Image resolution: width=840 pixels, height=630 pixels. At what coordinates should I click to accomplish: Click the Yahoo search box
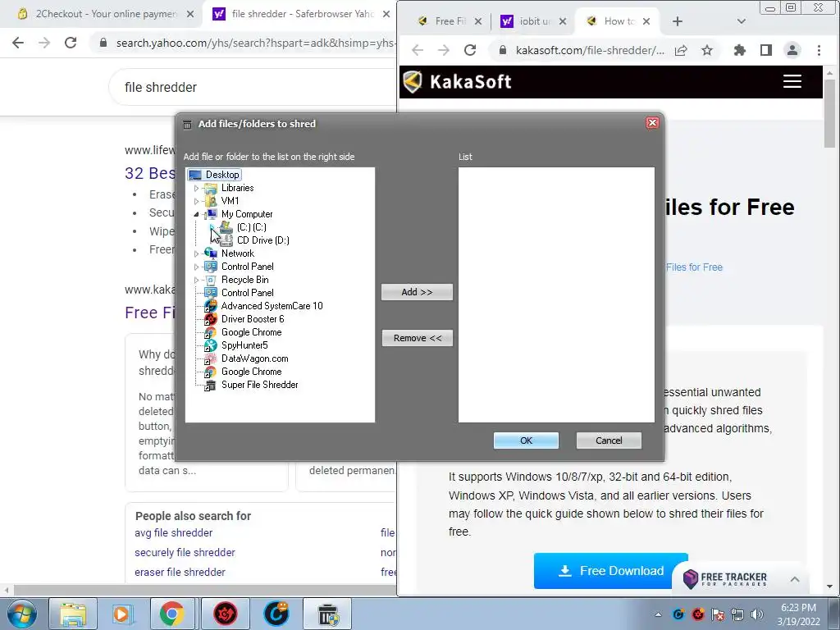point(252,87)
